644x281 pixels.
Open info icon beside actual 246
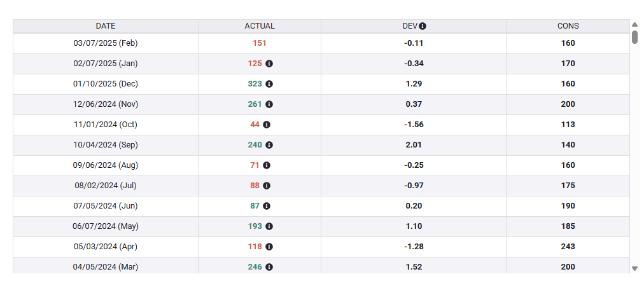point(269,267)
